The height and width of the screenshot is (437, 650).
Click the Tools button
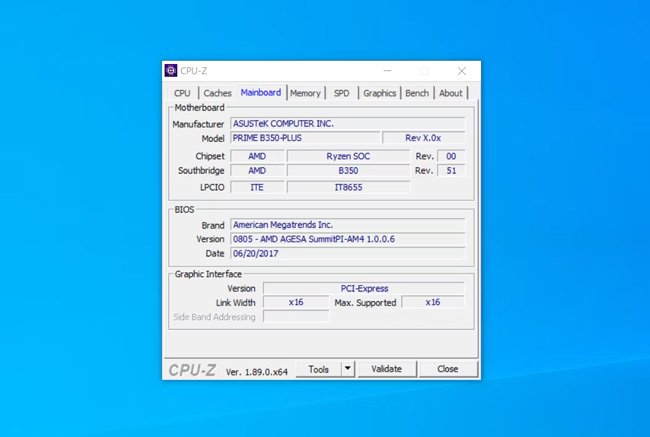click(x=318, y=369)
